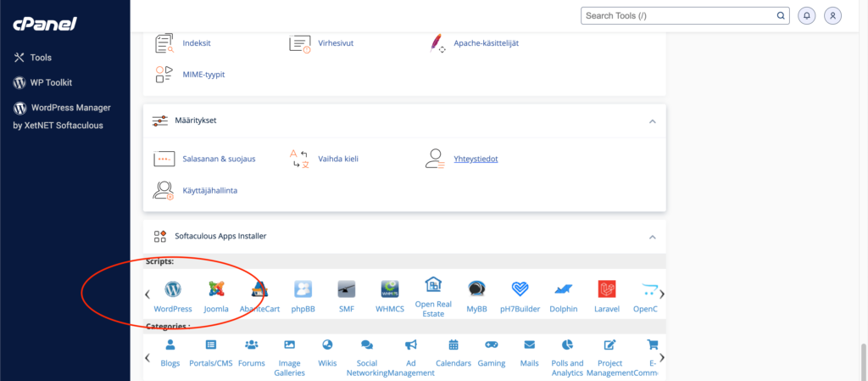Open the Käyttäjähallinta link
The image size is (868, 381).
point(210,190)
